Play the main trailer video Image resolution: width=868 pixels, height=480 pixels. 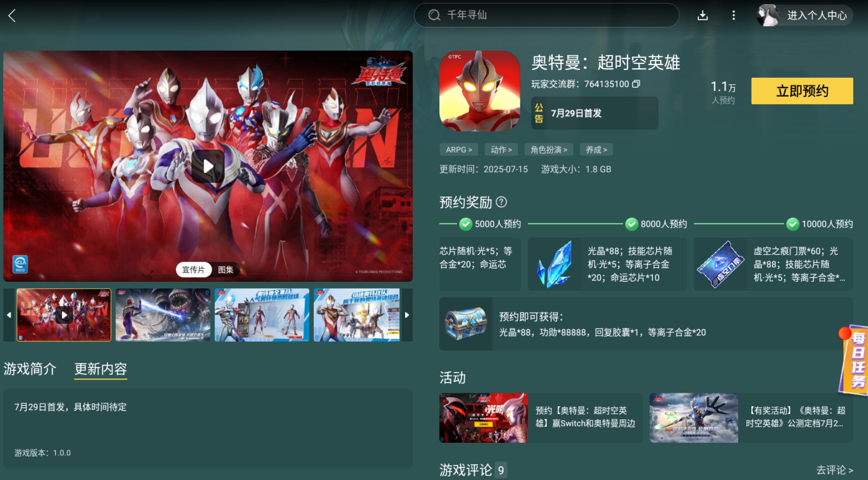click(x=208, y=166)
